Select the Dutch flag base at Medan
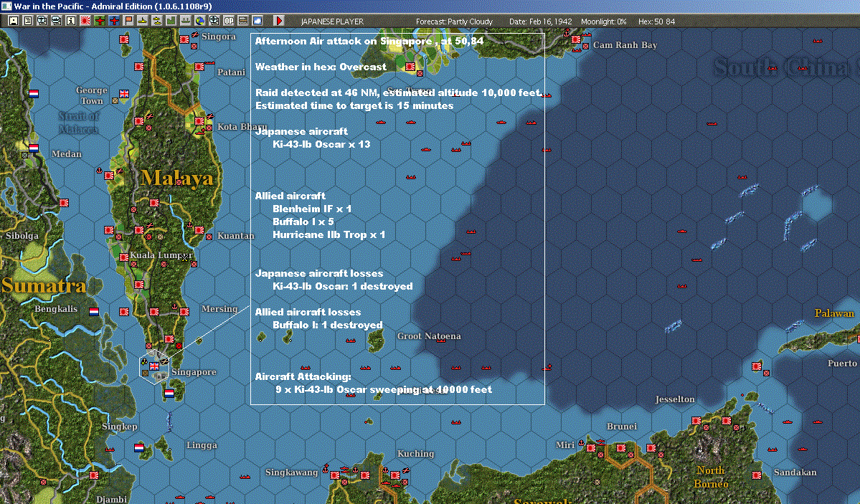 tap(34, 148)
